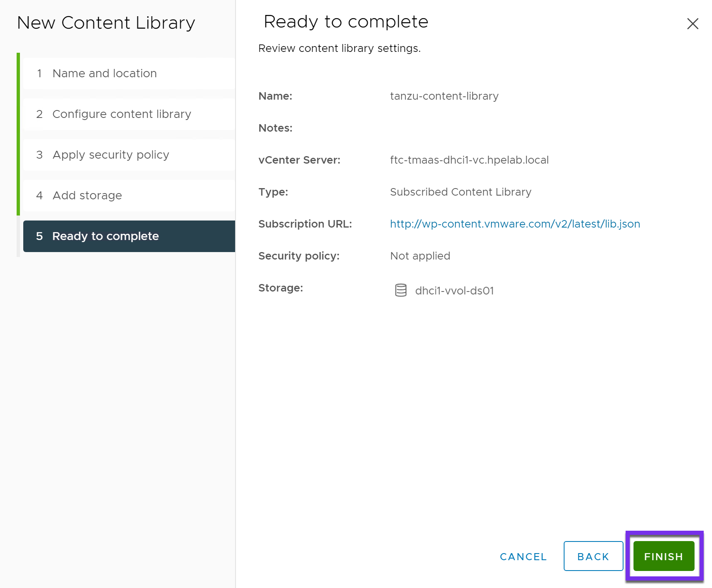
Task: Click the green progress indicator bar
Action: tap(18, 133)
